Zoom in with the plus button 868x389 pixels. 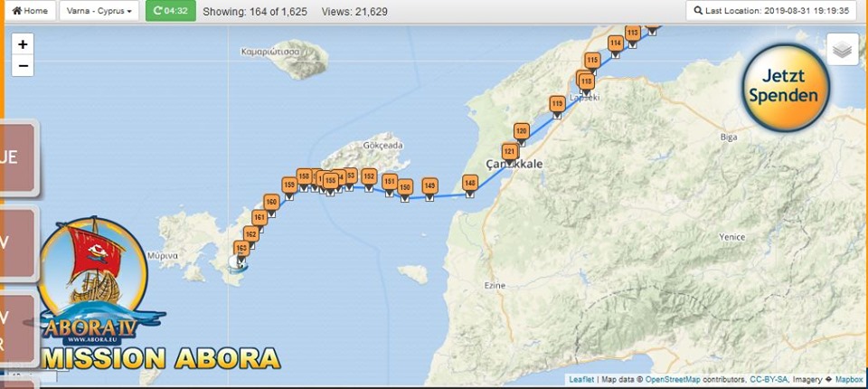23,44
